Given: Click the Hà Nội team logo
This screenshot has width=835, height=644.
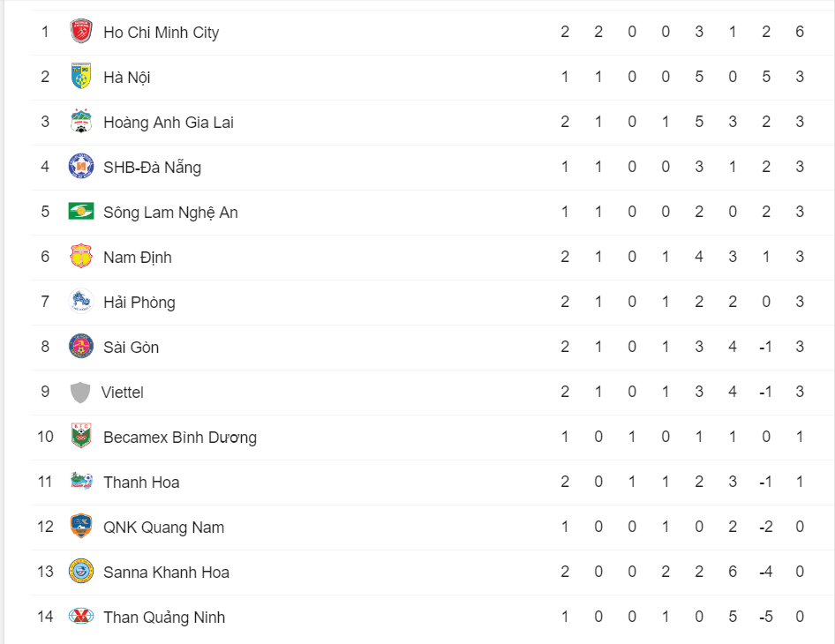Looking at the screenshot, I should [81, 76].
